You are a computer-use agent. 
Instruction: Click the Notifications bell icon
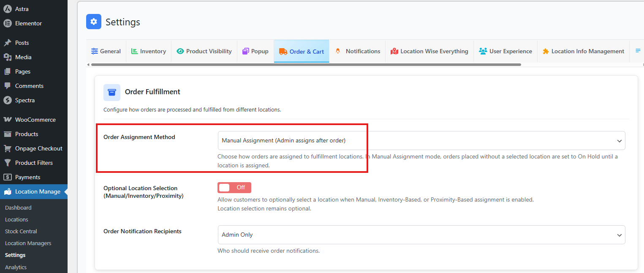[338, 51]
